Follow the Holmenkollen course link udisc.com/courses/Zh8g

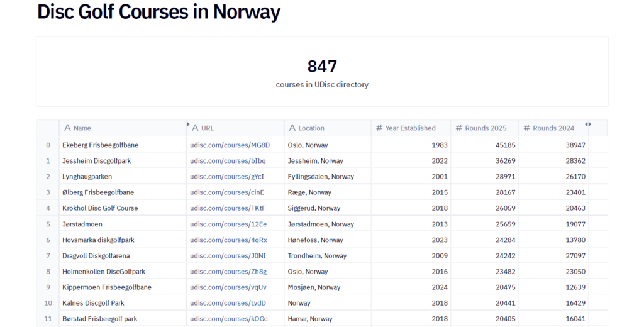click(228, 272)
